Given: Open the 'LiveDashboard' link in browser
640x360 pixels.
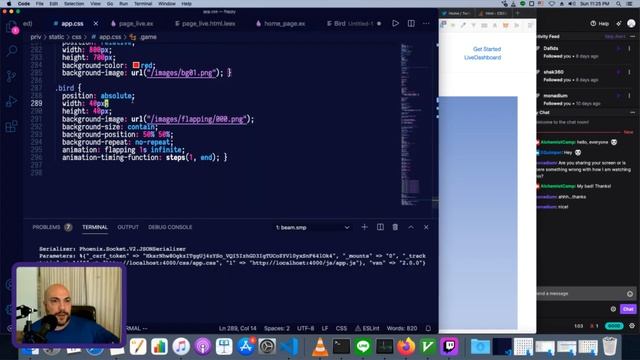Looking at the screenshot, I should click(482, 58).
